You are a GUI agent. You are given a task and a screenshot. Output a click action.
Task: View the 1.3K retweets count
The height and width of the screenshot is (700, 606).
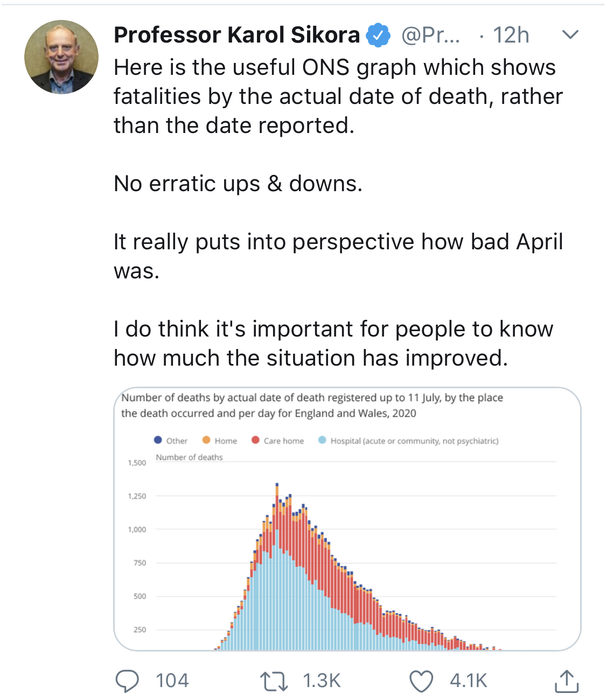(x=322, y=681)
